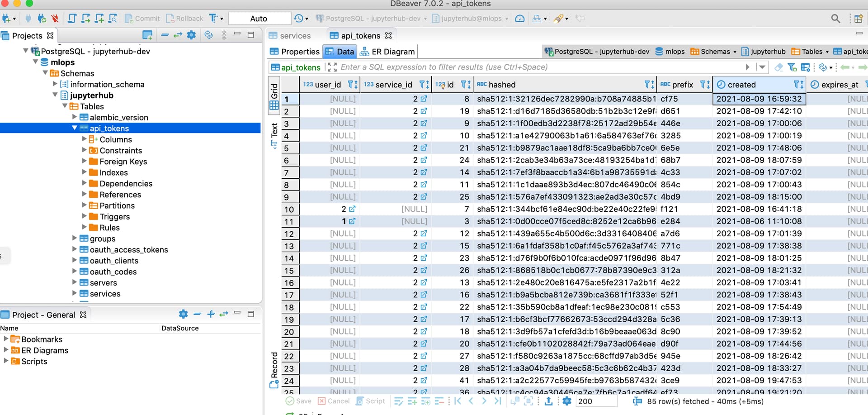Click refresh icon in filter bar
The height and width of the screenshot is (415, 868).
[823, 67]
